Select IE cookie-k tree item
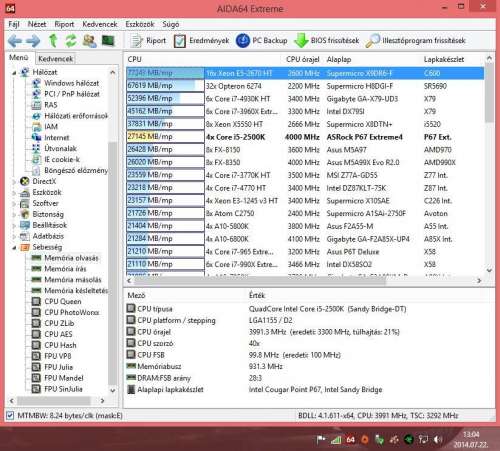 [x=62, y=160]
